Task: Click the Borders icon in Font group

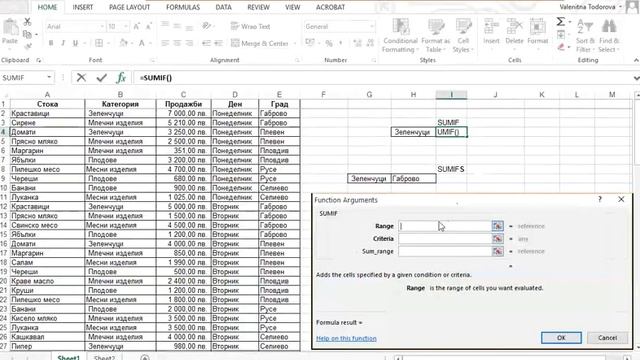Action: (x=99, y=43)
